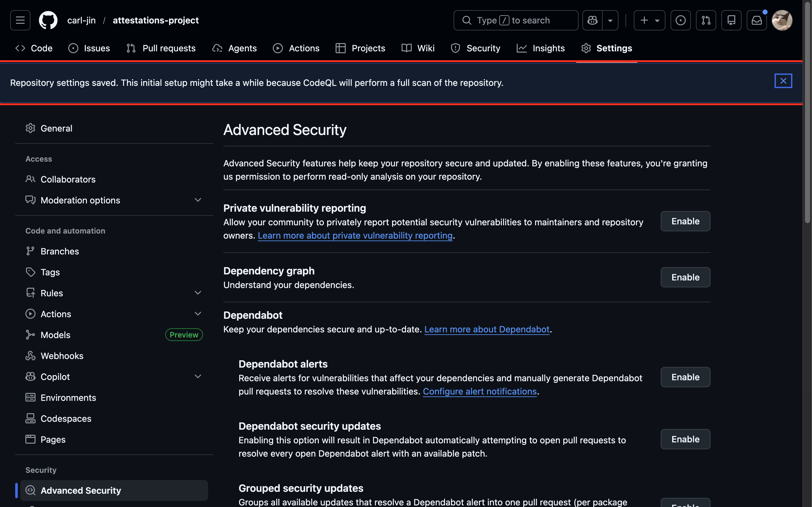Click the Type to search field

tap(516, 20)
